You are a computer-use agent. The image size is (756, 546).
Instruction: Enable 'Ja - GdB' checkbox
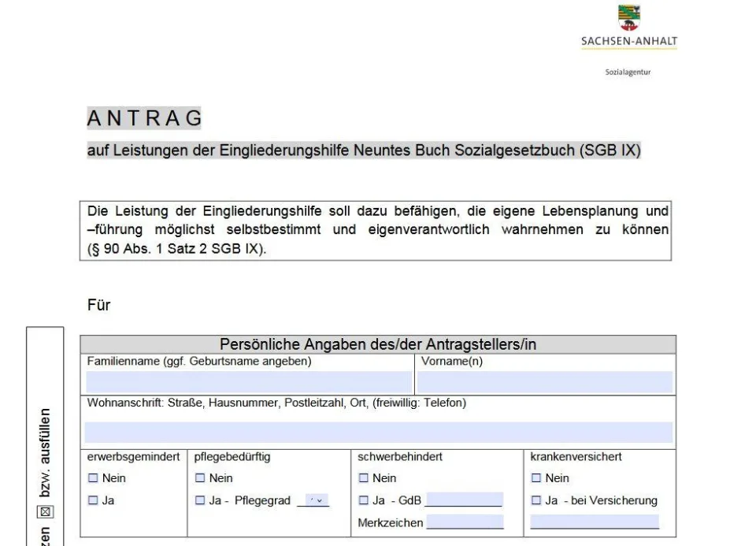(x=364, y=500)
